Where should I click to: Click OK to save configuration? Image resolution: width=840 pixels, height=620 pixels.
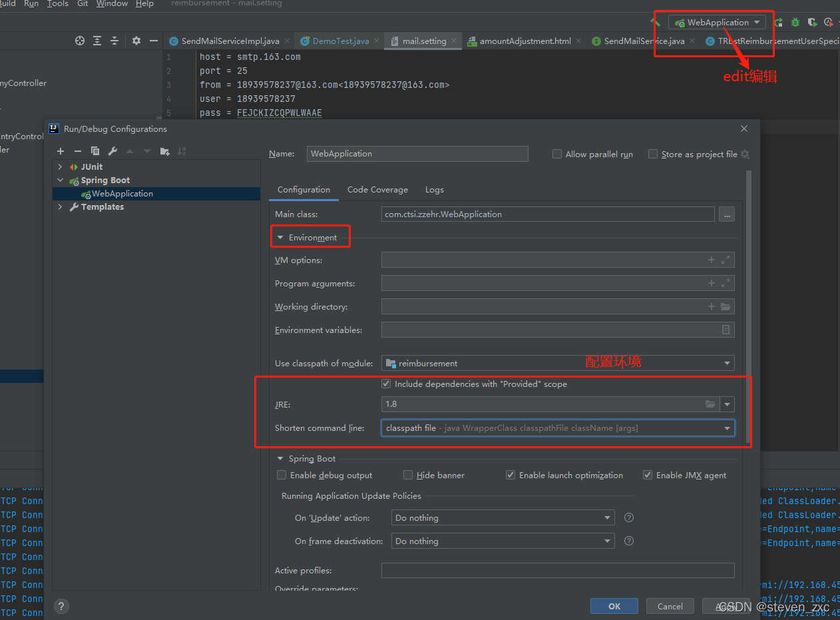click(x=614, y=606)
